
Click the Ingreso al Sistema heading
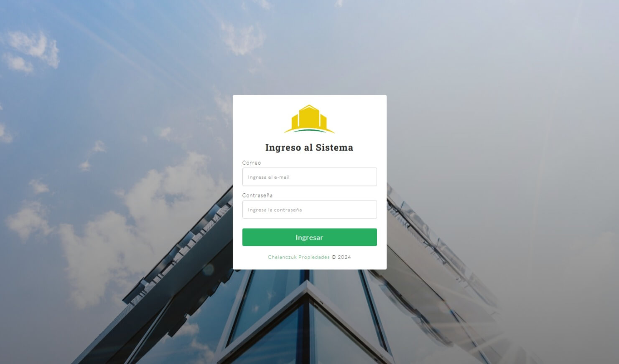309,147
